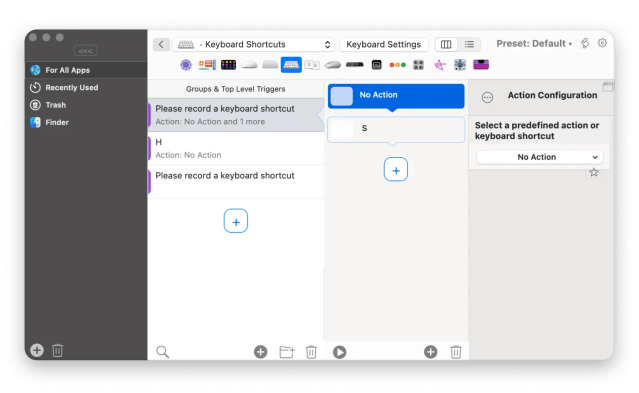639x393 pixels.
Task: Open the action options ellipsis button
Action: pos(487,97)
